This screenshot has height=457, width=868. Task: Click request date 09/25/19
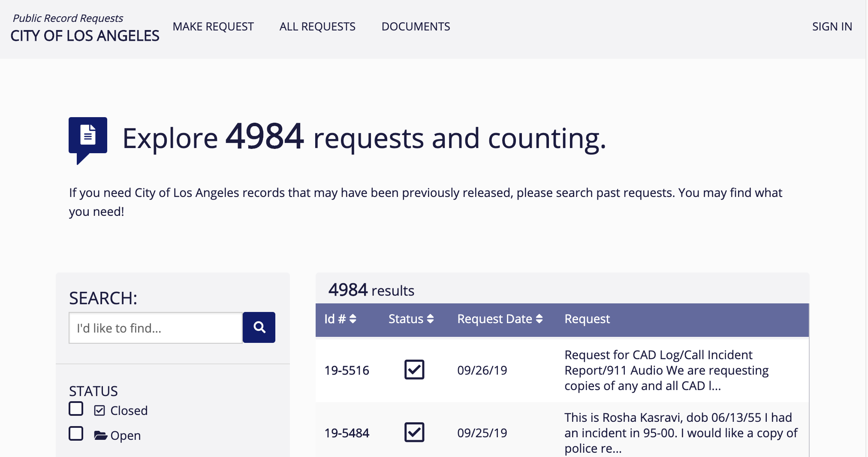482,433
